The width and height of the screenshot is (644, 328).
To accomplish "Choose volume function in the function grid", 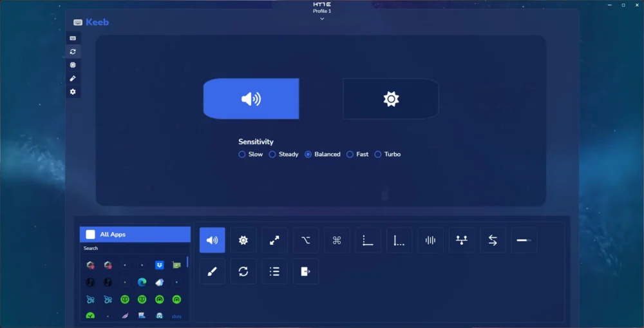I will [x=213, y=240].
